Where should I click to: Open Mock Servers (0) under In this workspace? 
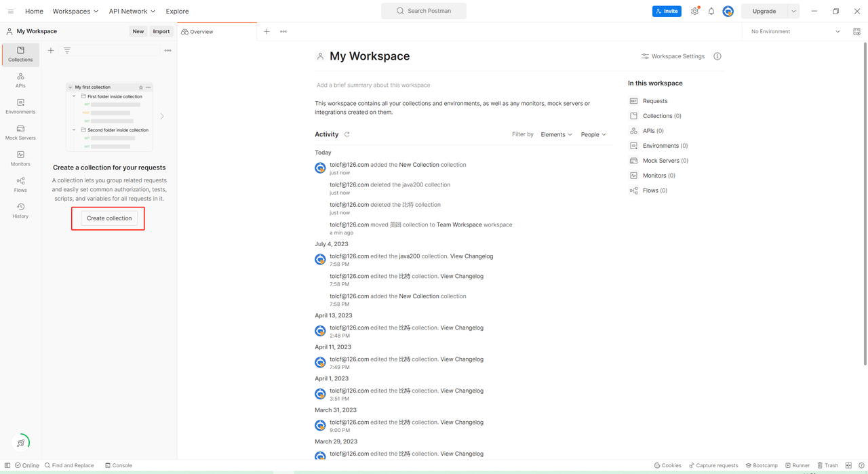659,161
